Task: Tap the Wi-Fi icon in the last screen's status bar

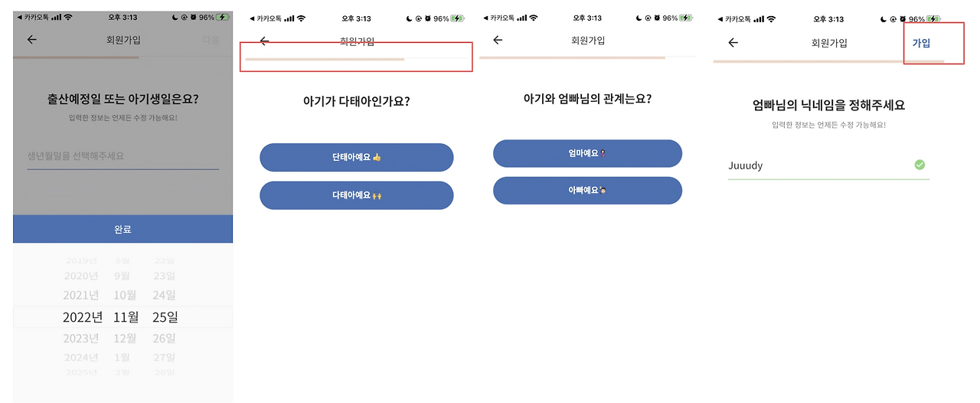Action: pos(773,19)
